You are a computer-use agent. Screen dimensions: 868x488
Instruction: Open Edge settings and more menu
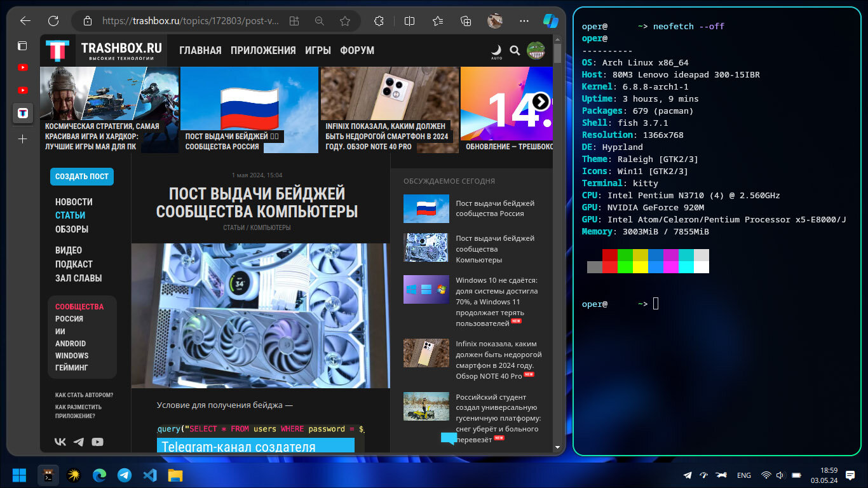pos(524,21)
